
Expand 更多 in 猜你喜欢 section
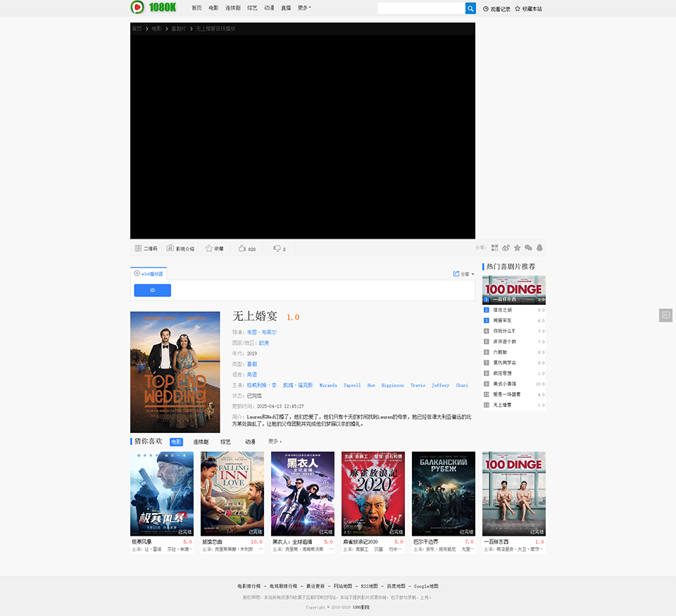275,441
